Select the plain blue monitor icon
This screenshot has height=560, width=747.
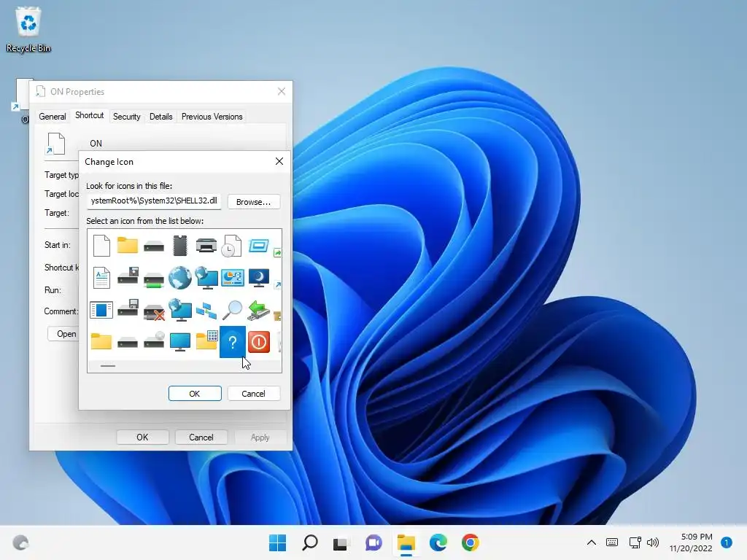[x=180, y=342]
